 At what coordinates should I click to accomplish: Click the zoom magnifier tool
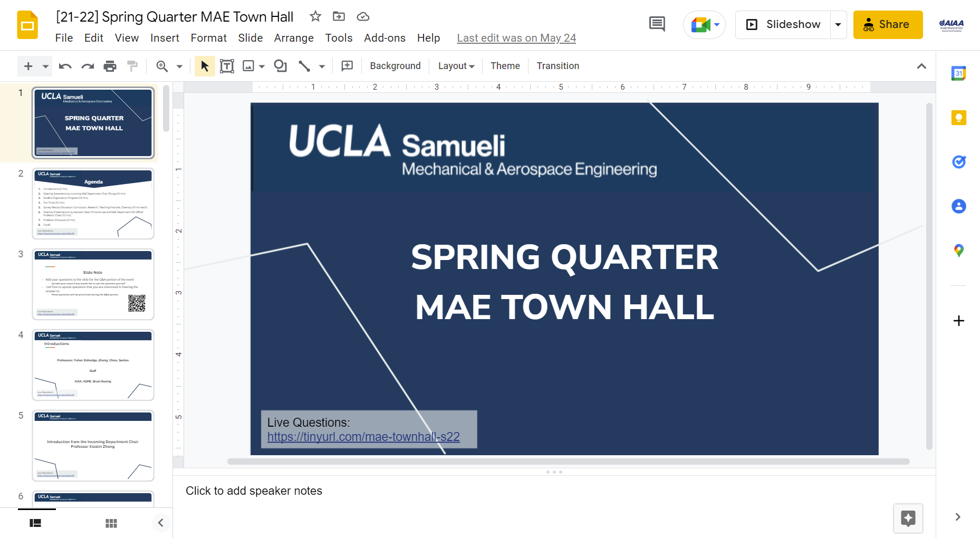pyautogui.click(x=162, y=66)
